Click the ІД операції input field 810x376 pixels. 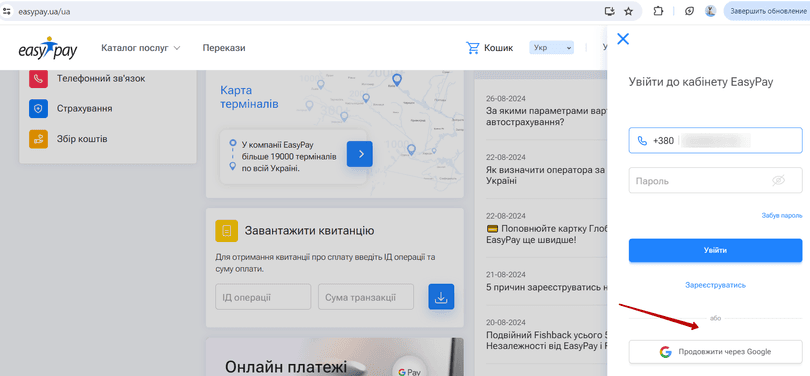[x=263, y=297]
